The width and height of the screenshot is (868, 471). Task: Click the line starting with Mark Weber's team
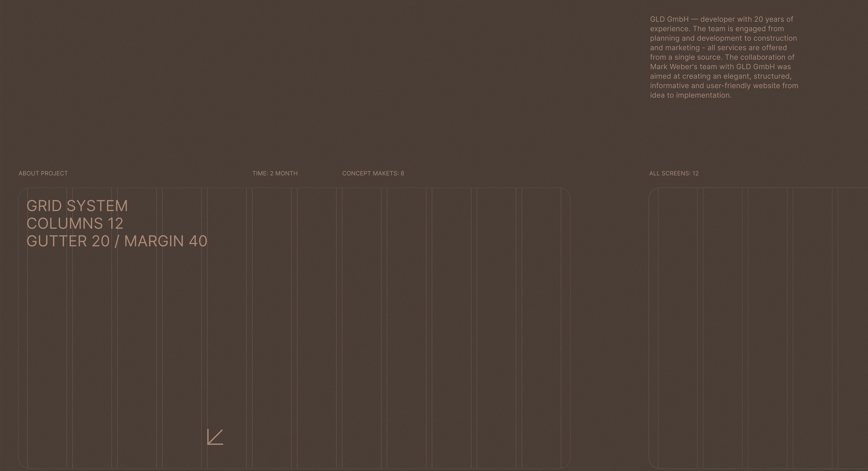720,67
